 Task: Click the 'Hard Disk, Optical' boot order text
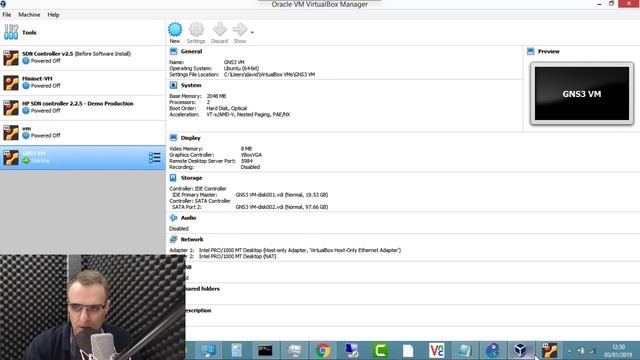coord(227,109)
